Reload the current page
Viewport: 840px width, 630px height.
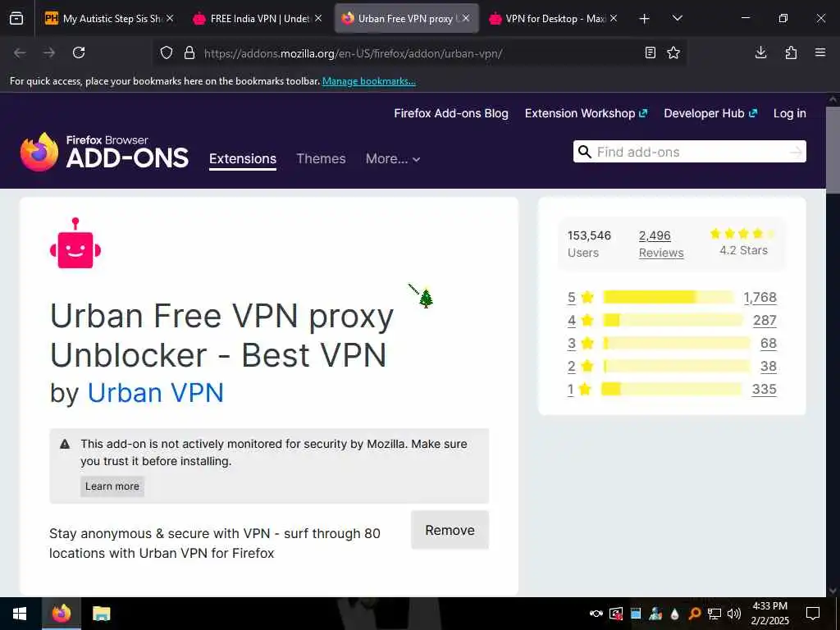coord(79,52)
